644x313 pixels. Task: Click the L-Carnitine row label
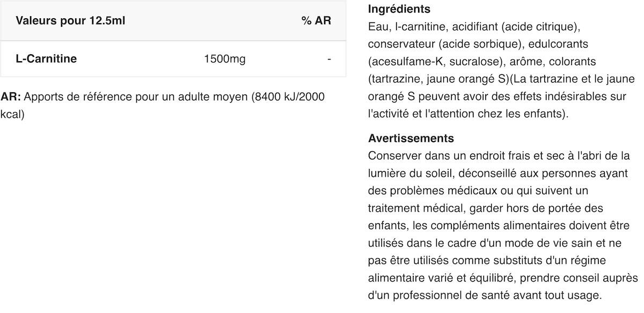point(46,59)
